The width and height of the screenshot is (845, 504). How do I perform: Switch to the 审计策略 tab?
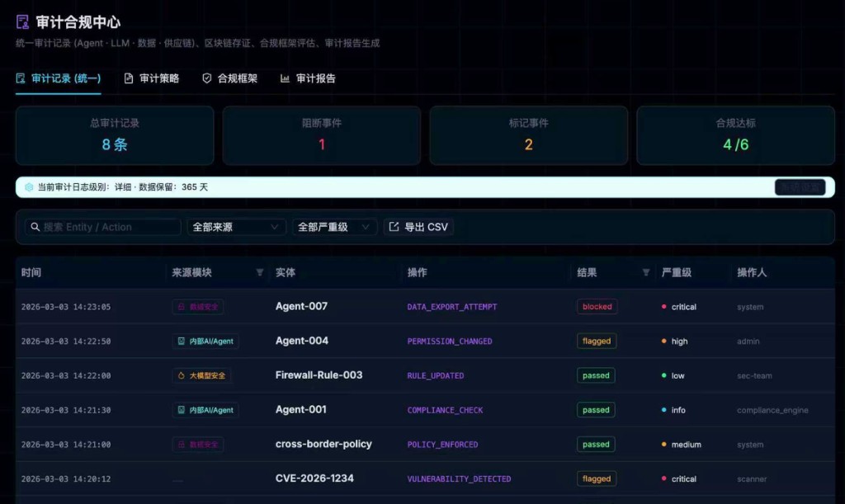click(151, 78)
